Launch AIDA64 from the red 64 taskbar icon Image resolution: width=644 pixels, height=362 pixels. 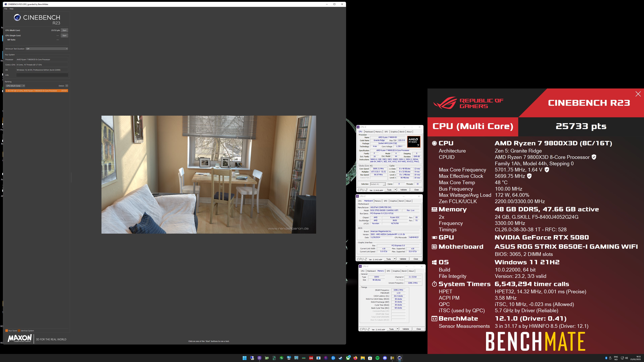pos(311,358)
